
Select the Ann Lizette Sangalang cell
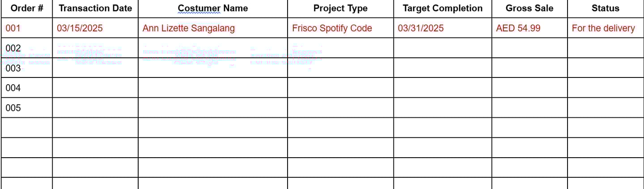(213, 28)
